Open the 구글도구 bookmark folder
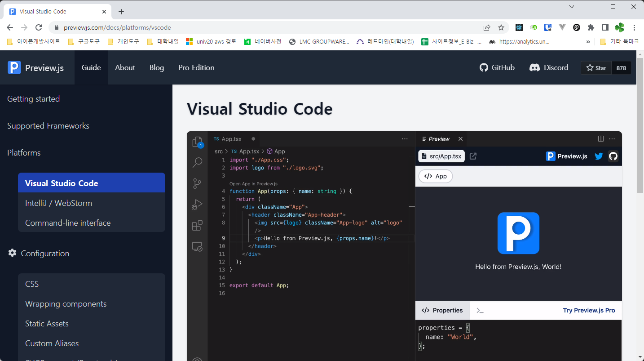Viewport: 644px width, 361px height. 84,41
